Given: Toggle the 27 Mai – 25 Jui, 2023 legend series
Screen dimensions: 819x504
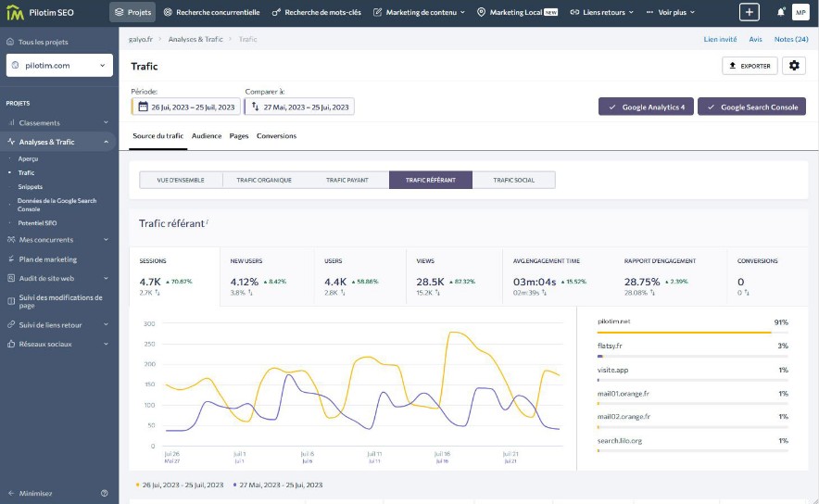Looking at the screenshot, I should click(x=278, y=485).
